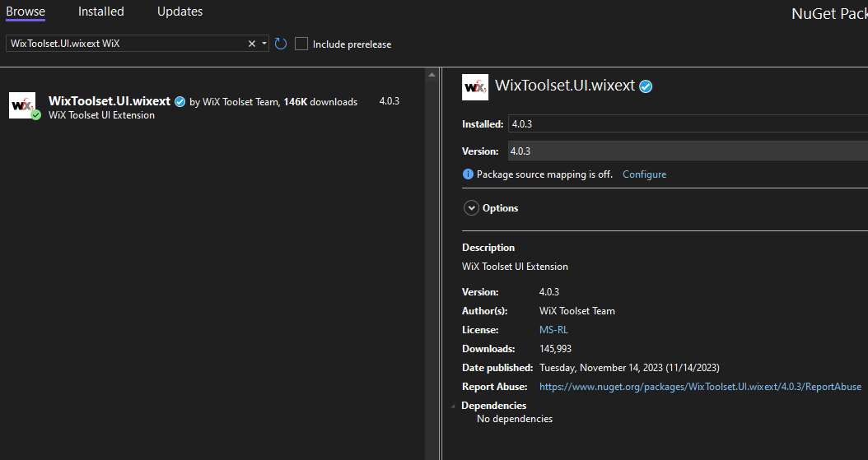868x460 pixels.
Task: Collapse the Dependencies section triangle
Action: [x=452, y=407]
